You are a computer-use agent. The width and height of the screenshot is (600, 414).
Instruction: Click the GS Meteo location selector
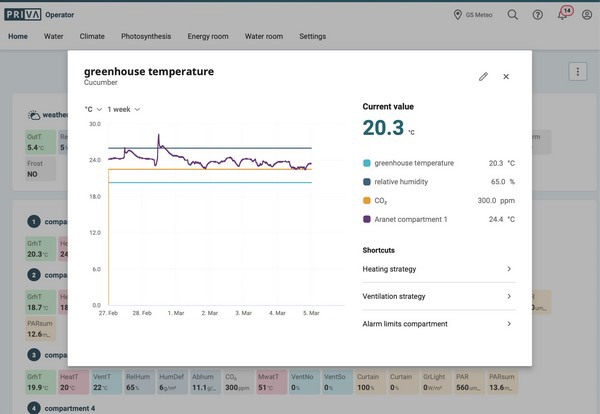[x=476, y=14]
